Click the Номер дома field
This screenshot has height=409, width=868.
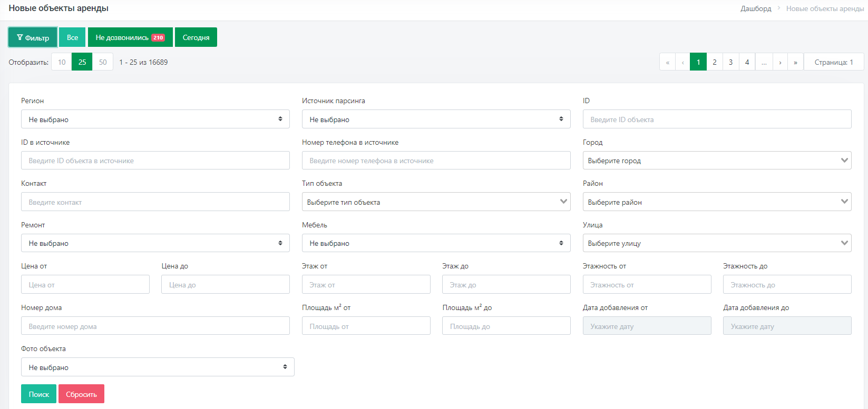tap(155, 326)
